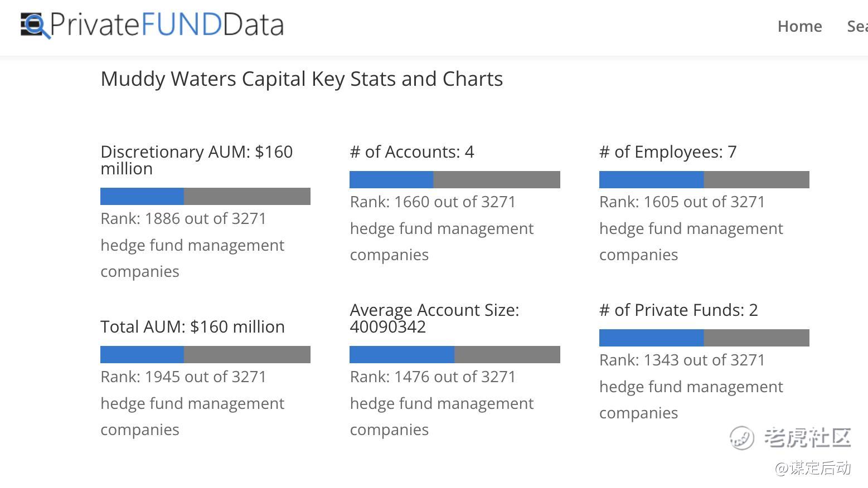Click the Discretionary AUM progress bar
The height and width of the screenshot is (488, 868).
click(x=205, y=196)
